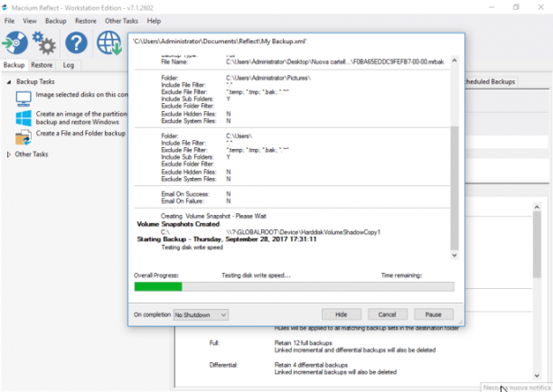Open the File menu
The width and height of the screenshot is (553, 392).
pos(9,21)
